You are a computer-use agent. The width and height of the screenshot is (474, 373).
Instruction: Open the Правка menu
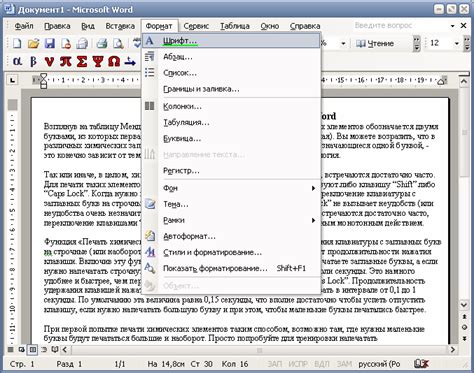click(x=57, y=26)
